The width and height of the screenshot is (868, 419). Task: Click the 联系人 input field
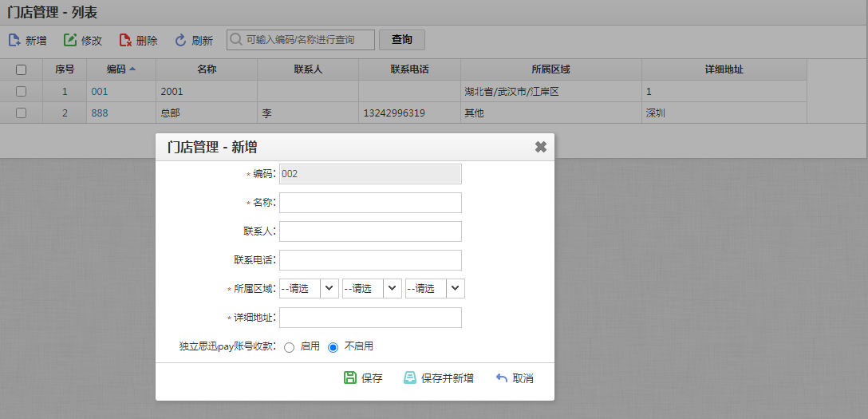click(370, 231)
